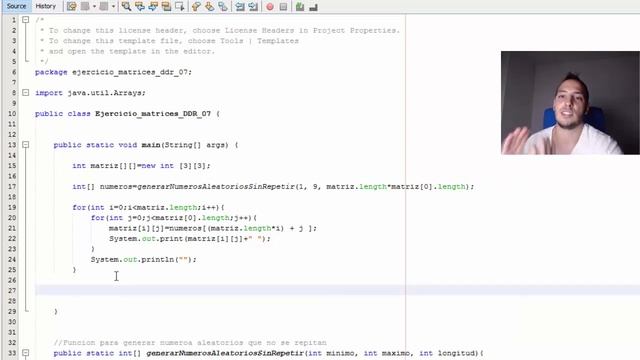640x360 pixels.
Task: Place cursor on highlighted empty line 27
Action: click(x=337, y=290)
